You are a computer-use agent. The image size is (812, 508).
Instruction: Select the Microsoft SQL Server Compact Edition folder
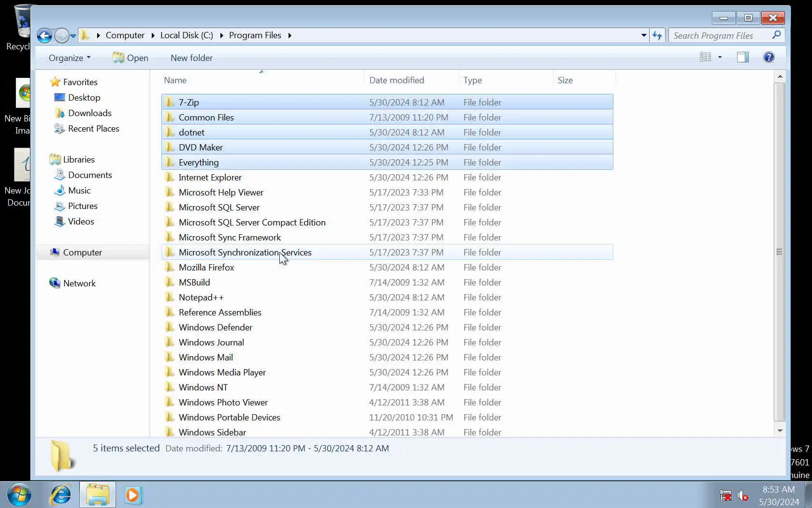coord(252,222)
